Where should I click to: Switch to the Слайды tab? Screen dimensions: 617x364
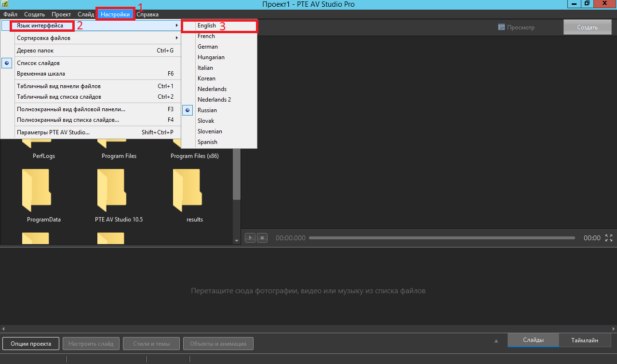(x=533, y=340)
